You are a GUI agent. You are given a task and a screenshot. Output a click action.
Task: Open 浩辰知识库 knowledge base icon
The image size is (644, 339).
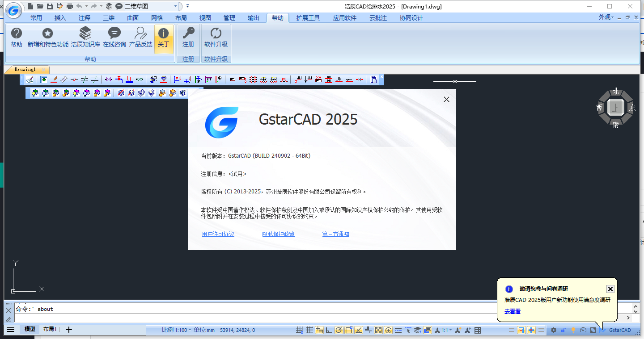point(85,38)
